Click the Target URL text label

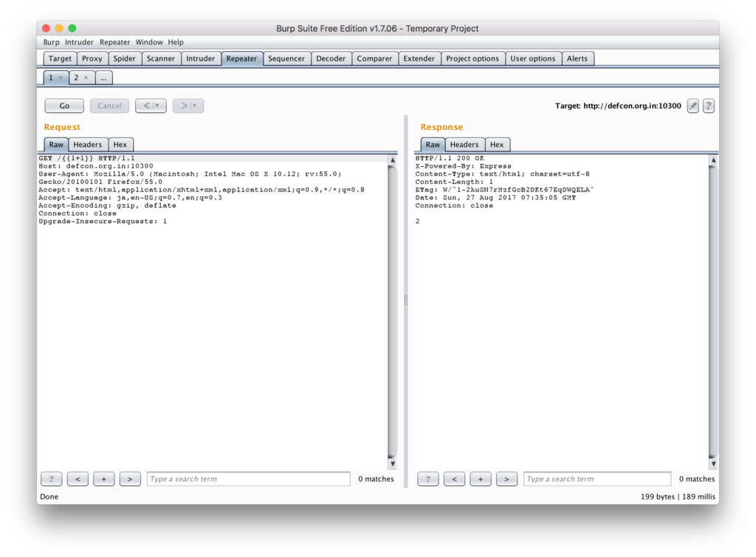pyautogui.click(x=618, y=106)
